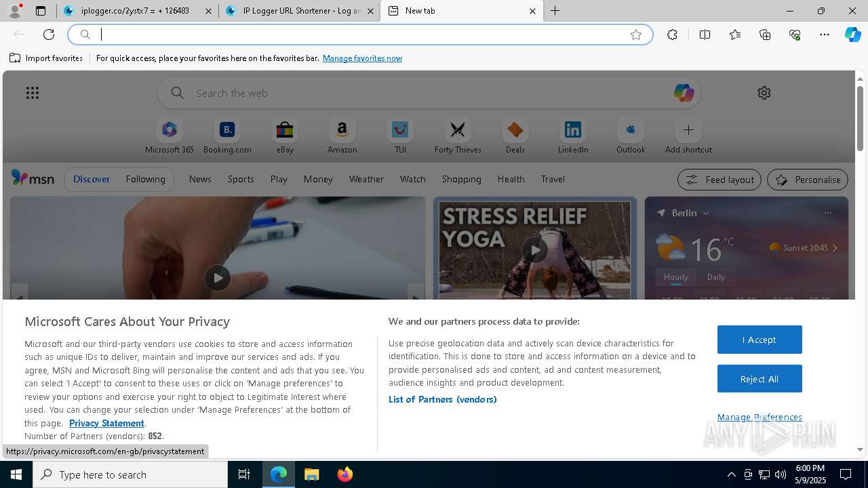Select the Discover feed tab
Screen dimensions: 868x488
point(92,179)
